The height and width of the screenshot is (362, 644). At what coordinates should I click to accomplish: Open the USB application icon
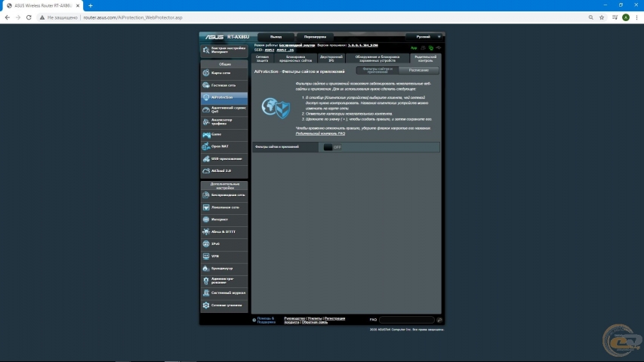(206, 159)
